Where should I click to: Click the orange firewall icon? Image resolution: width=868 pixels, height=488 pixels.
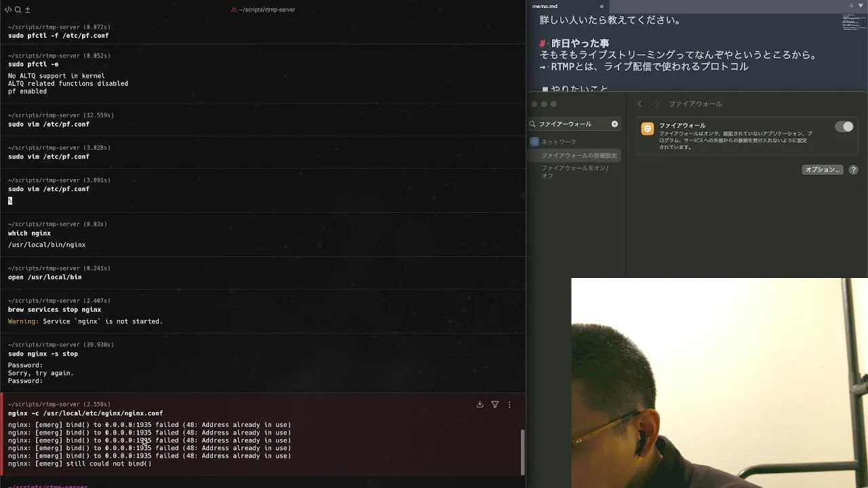coord(648,129)
